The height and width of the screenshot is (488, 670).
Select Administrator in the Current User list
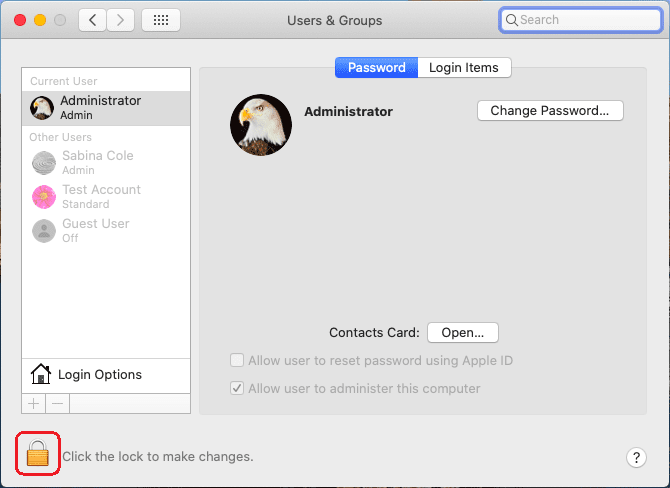tap(100, 107)
